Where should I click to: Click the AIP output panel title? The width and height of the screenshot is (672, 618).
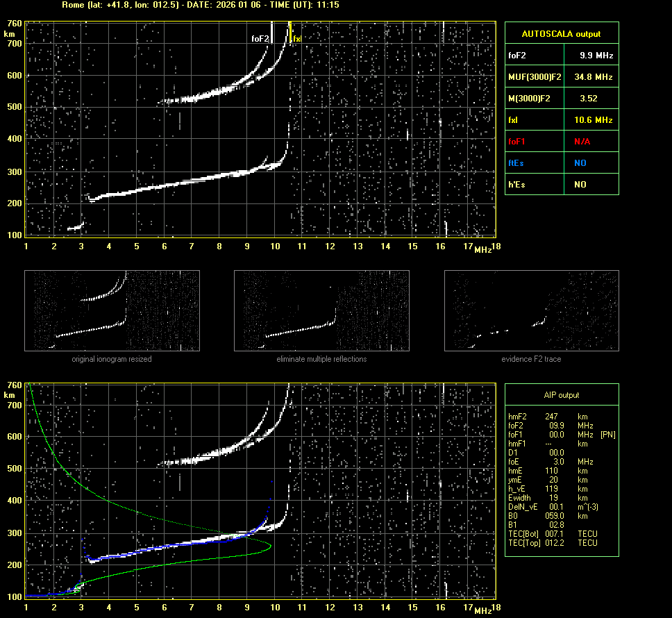coord(561,395)
